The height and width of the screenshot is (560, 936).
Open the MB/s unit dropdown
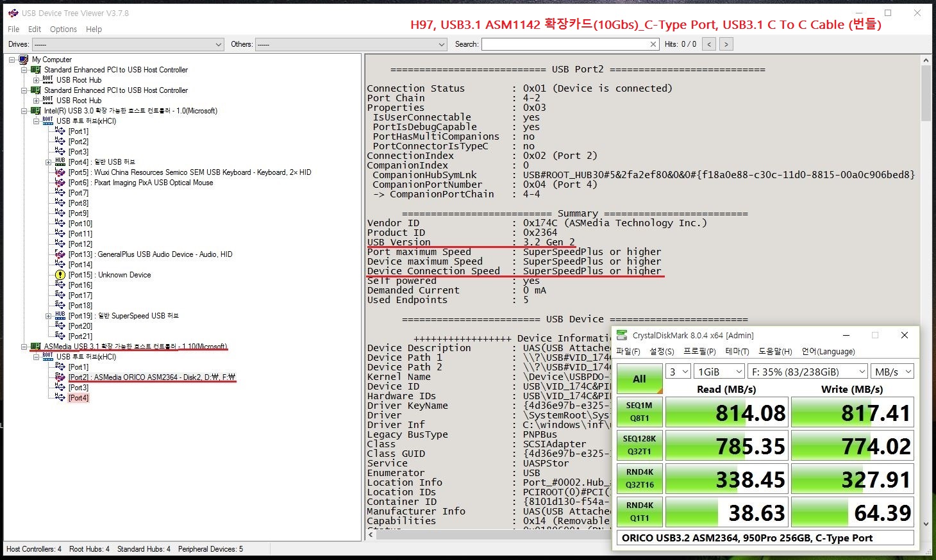(892, 372)
